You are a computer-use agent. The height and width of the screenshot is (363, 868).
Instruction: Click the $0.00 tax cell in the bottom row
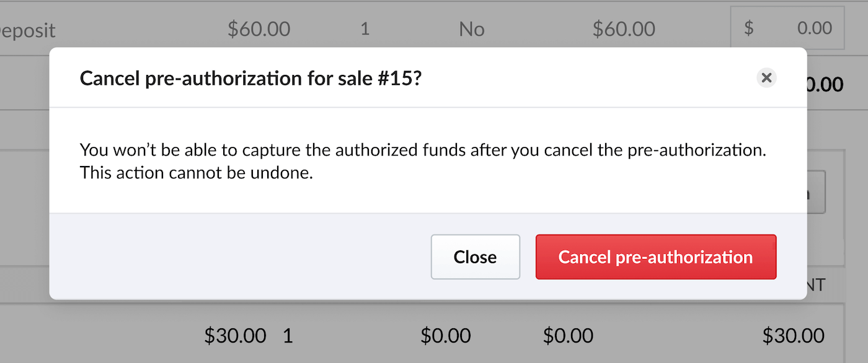pyautogui.click(x=568, y=335)
